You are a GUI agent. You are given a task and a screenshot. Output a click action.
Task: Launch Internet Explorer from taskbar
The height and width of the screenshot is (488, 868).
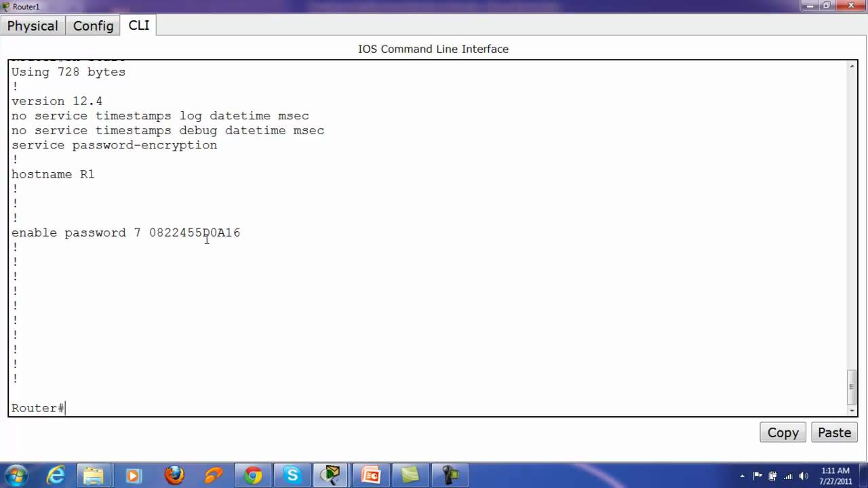point(55,475)
